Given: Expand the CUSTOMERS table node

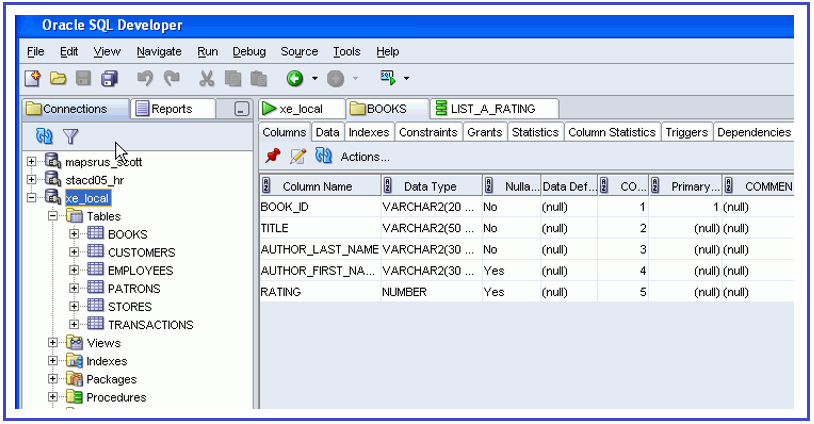Looking at the screenshot, I should click(74, 252).
